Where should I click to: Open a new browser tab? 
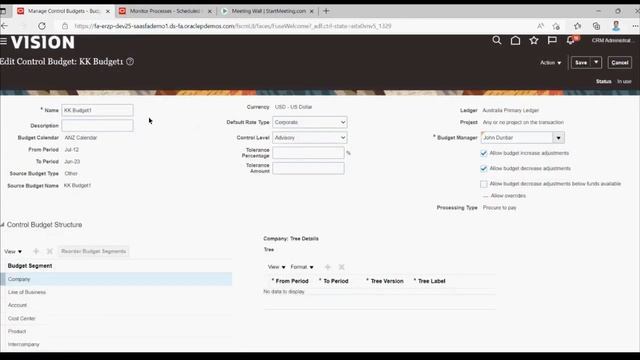(326, 11)
